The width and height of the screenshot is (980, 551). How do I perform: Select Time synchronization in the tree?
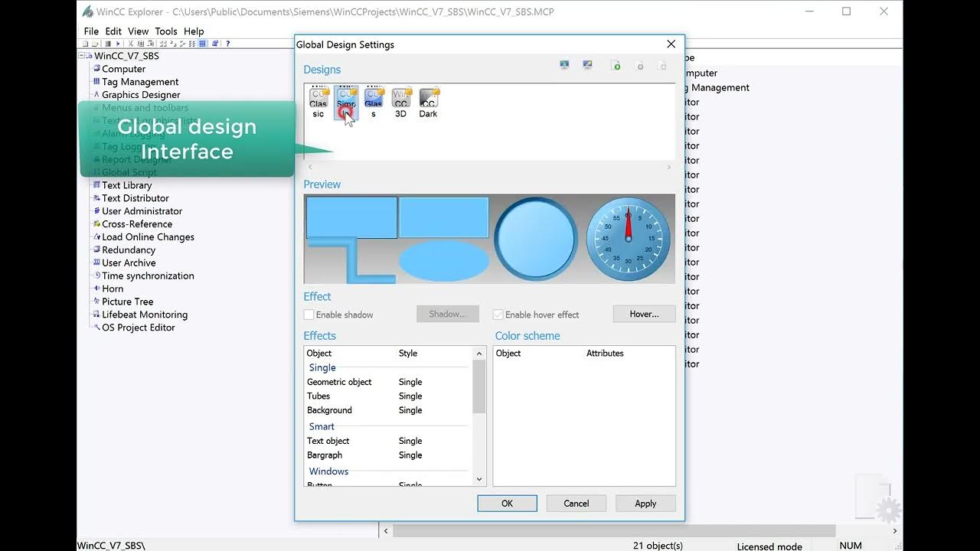tap(148, 276)
